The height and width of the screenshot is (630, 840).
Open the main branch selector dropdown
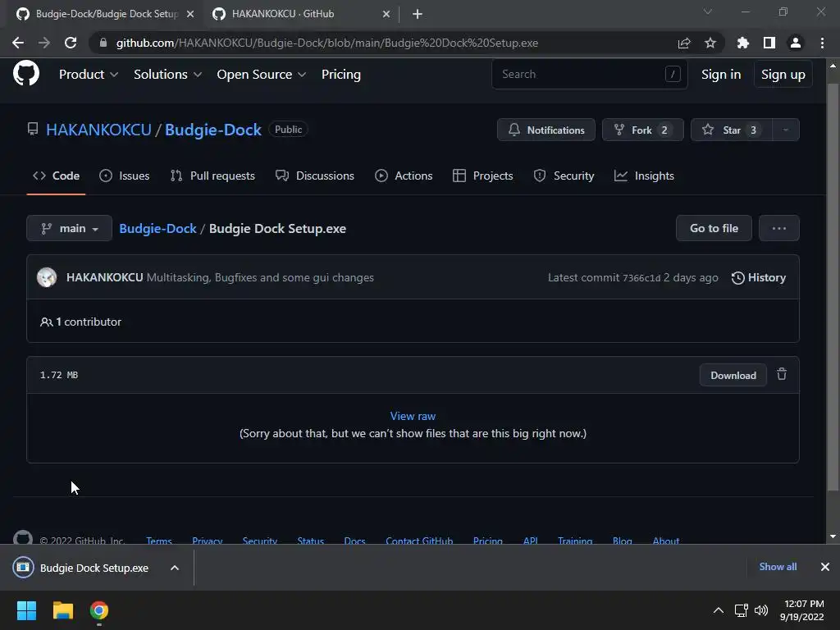point(69,228)
